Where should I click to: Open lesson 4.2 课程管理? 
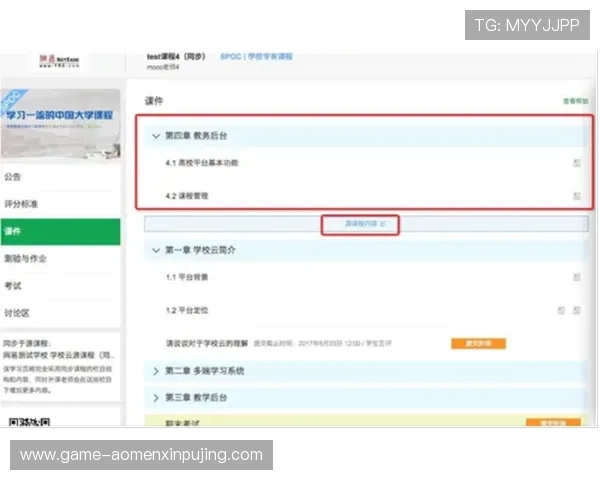(x=187, y=196)
